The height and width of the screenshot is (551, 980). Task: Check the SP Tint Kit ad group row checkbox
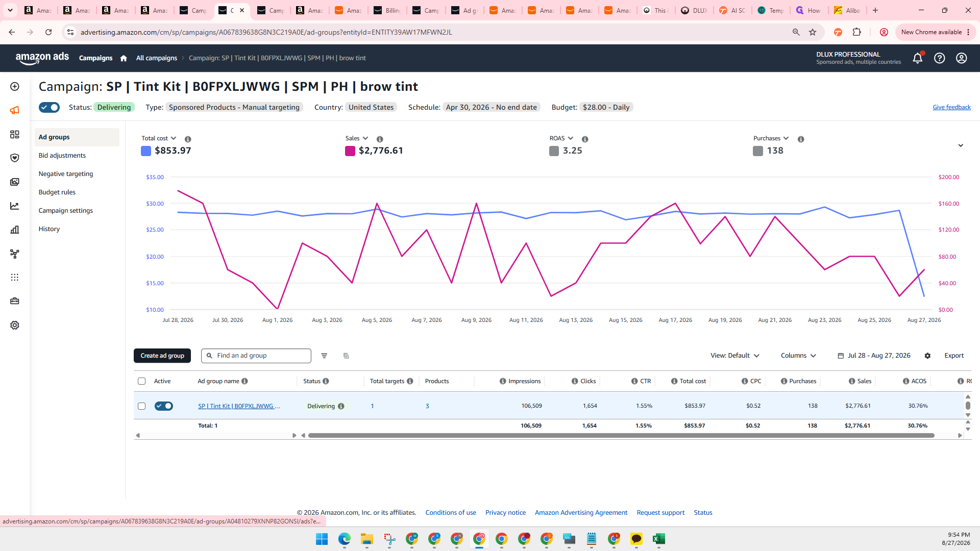click(x=142, y=406)
